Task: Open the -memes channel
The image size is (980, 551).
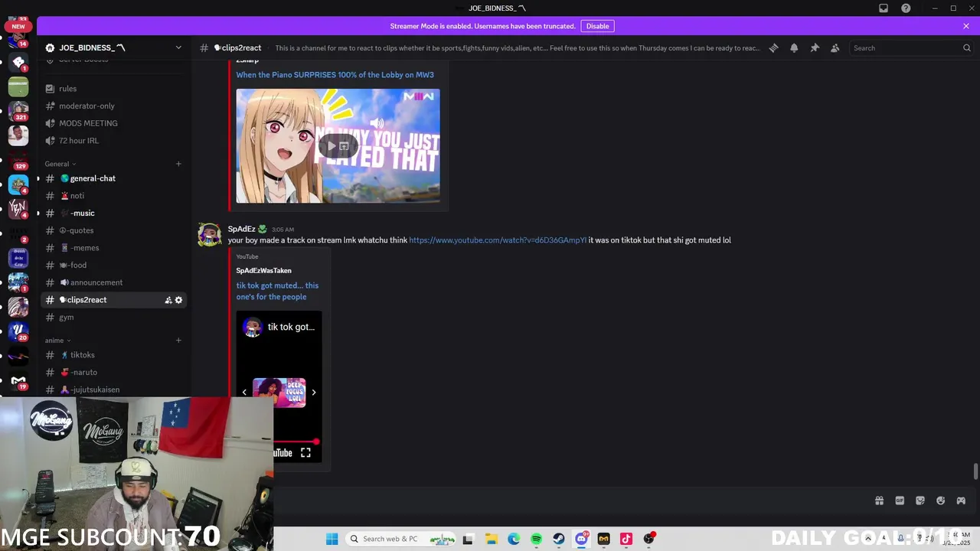Action: 113,248
